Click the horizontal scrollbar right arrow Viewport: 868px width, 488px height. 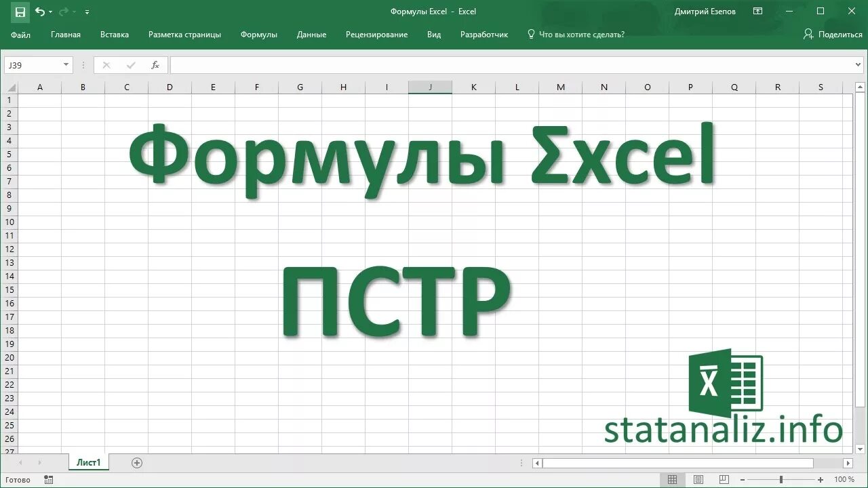tap(848, 463)
